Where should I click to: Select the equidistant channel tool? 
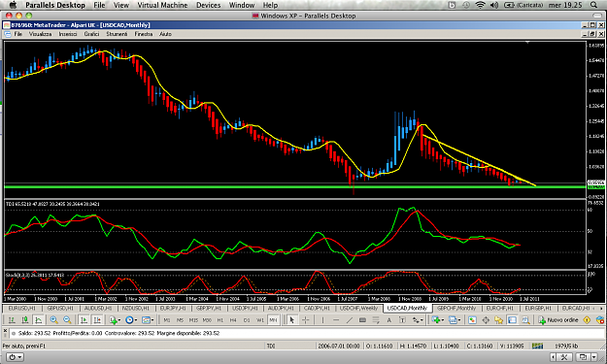point(362,320)
